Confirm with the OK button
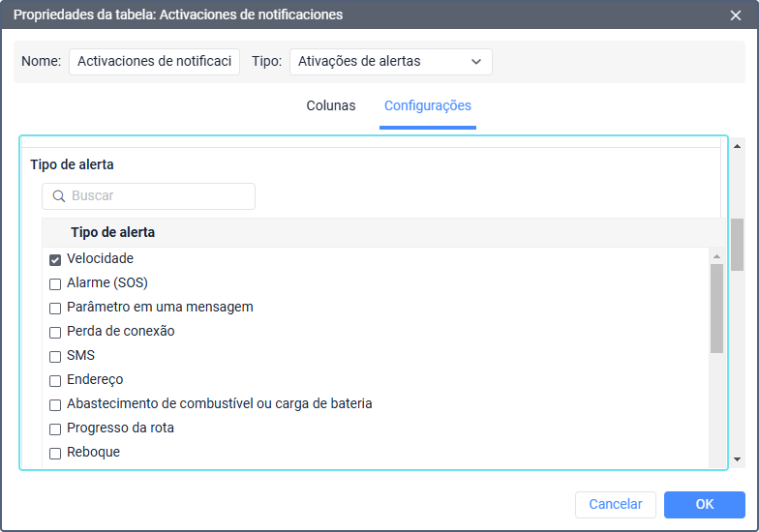This screenshot has height=532, width=759. click(704, 504)
